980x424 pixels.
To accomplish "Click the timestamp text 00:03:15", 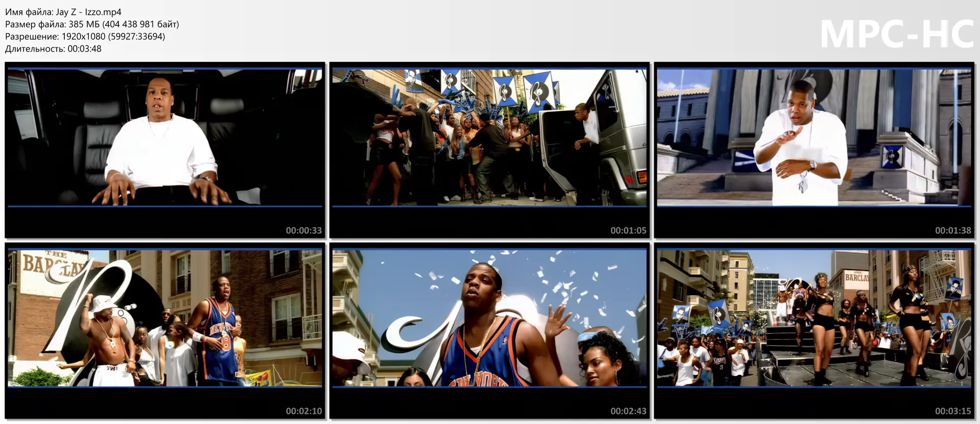I will [x=953, y=411].
